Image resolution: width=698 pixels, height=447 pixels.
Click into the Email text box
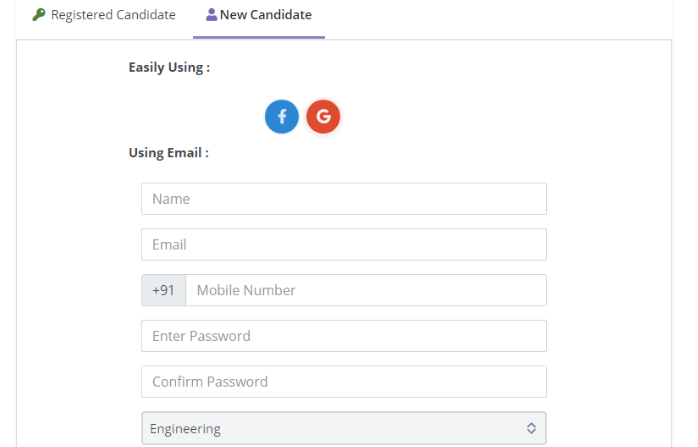tap(343, 245)
